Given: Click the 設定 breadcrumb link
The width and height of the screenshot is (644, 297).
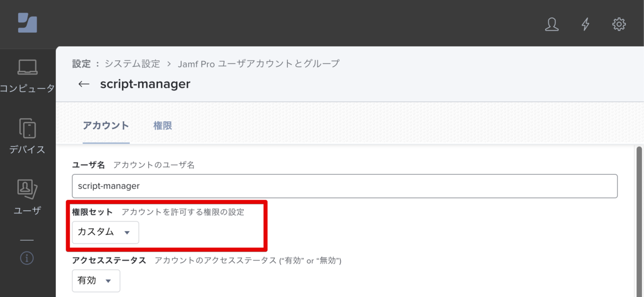Looking at the screenshot, I should click(x=82, y=64).
